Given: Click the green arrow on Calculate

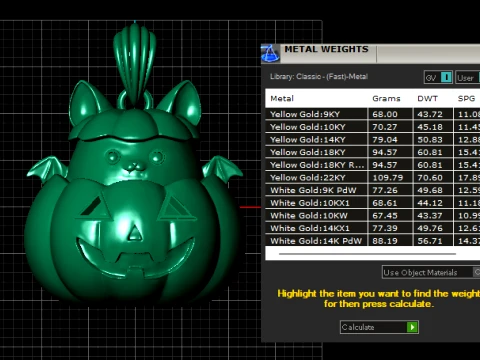Looking at the screenshot, I should (x=412, y=327).
